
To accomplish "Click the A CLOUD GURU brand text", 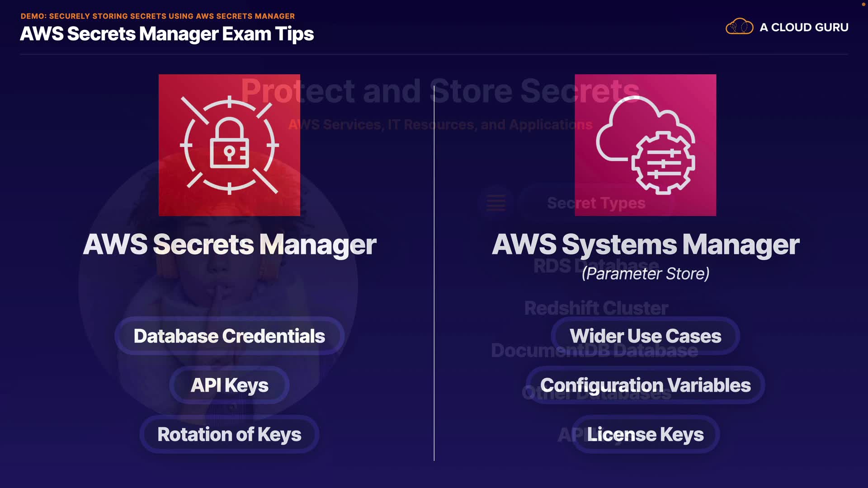I will click(804, 28).
